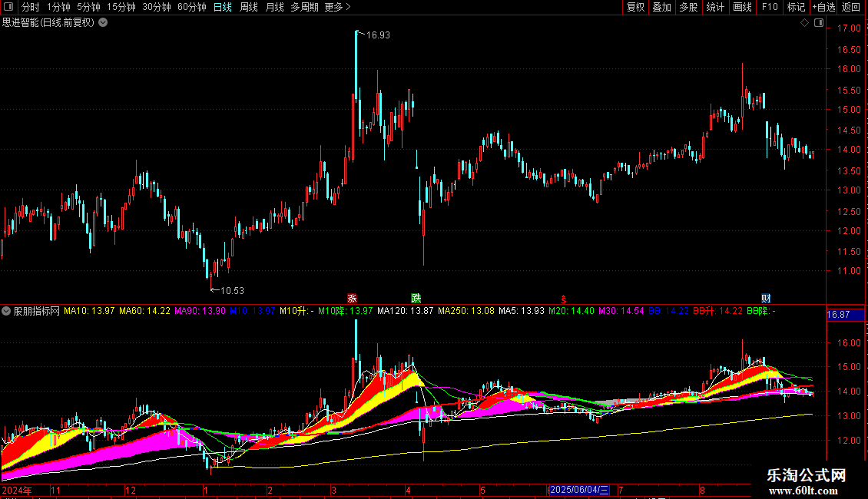Click the 2025/06/04 date label

pos(579,490)
